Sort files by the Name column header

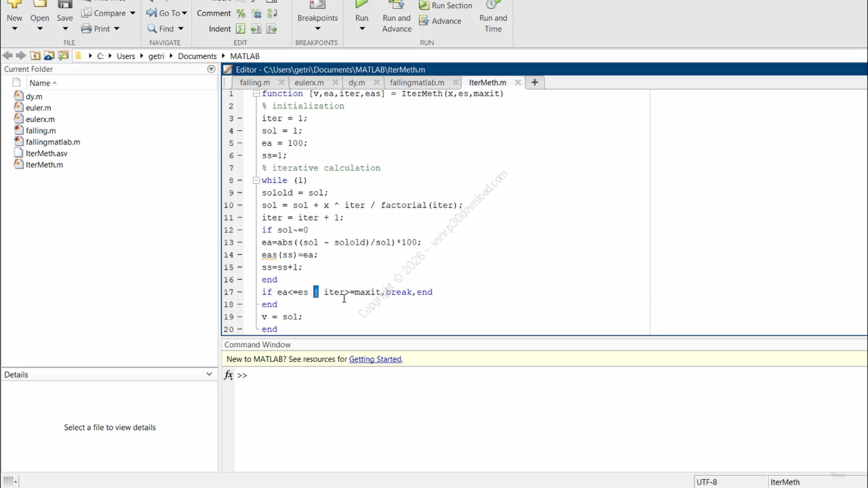43,83
